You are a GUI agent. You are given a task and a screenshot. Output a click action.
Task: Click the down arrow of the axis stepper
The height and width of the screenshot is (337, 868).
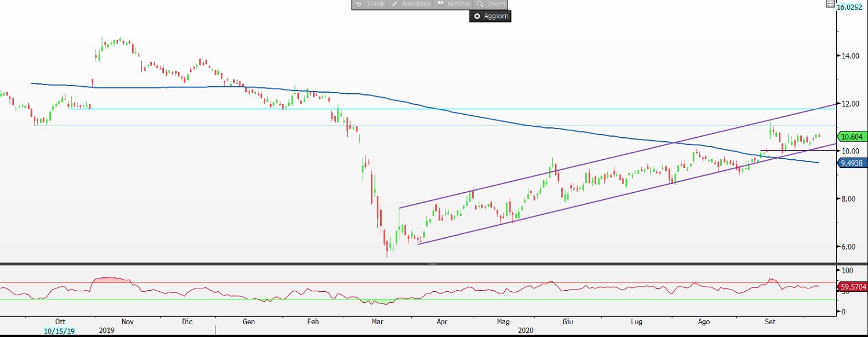[830, 7]
